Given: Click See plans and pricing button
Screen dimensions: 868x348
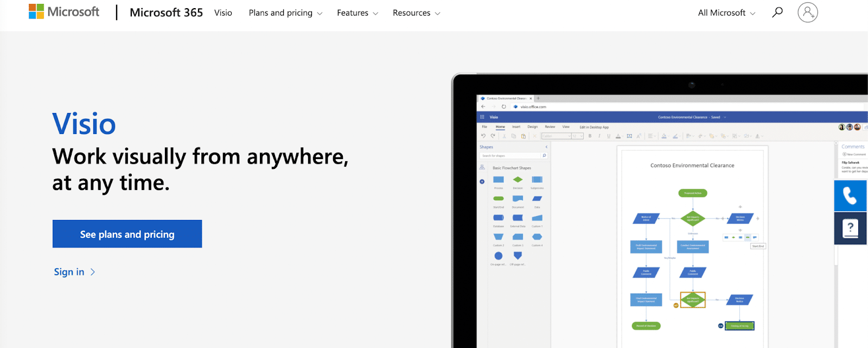Looking at the screenshot, I should point(127,234).
